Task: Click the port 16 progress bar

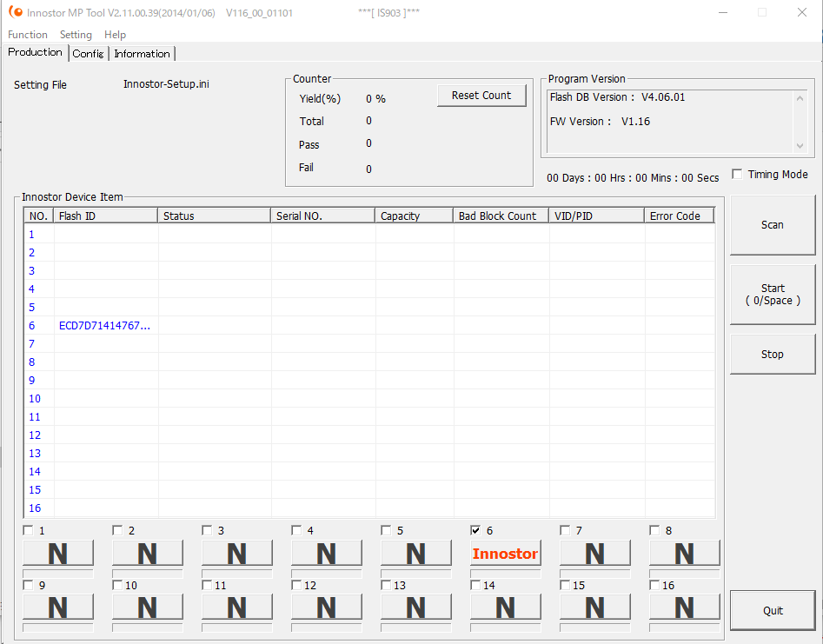Action: point(685,627)
